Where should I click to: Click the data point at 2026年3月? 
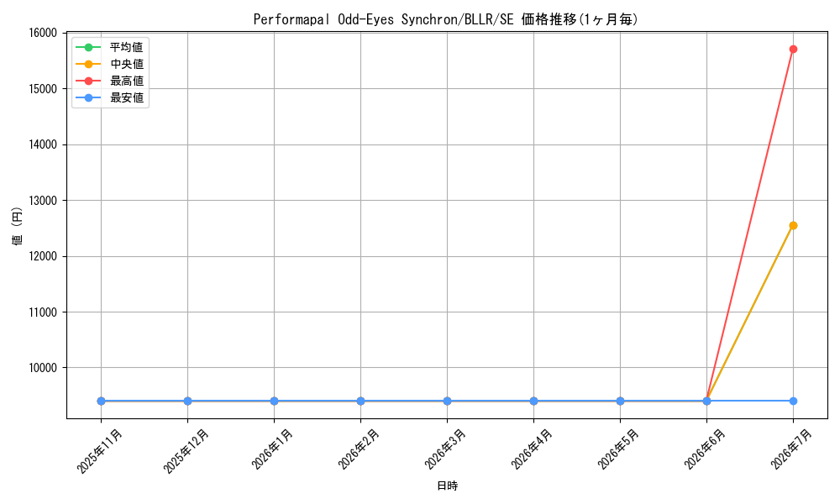(x=448, y=402)
